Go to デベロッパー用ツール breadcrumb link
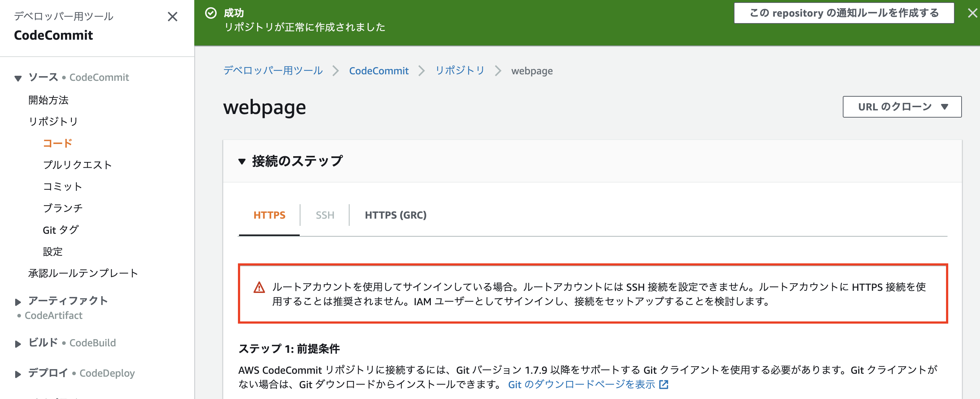The image size is (980, 399). coord(273,71)
